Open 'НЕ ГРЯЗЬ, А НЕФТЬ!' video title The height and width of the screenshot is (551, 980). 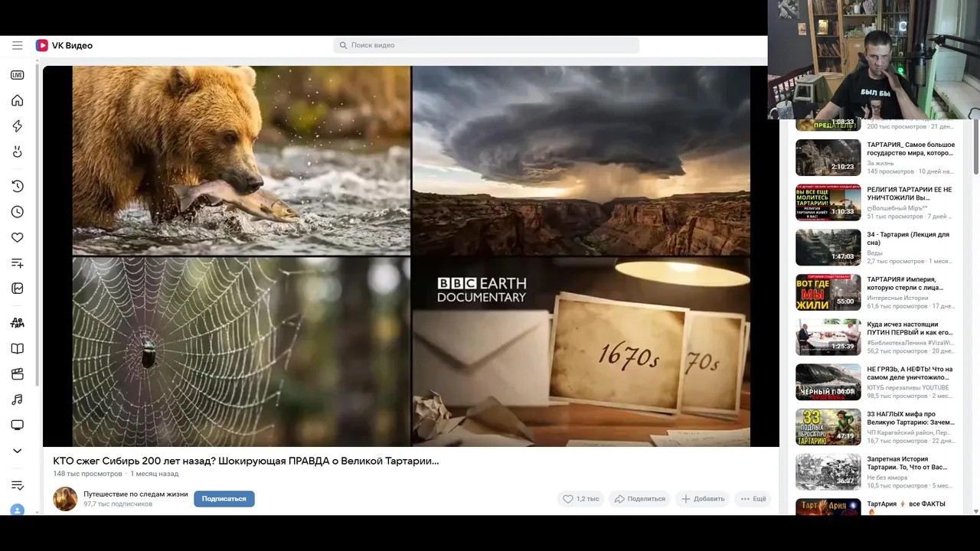[x=910, y=373]
